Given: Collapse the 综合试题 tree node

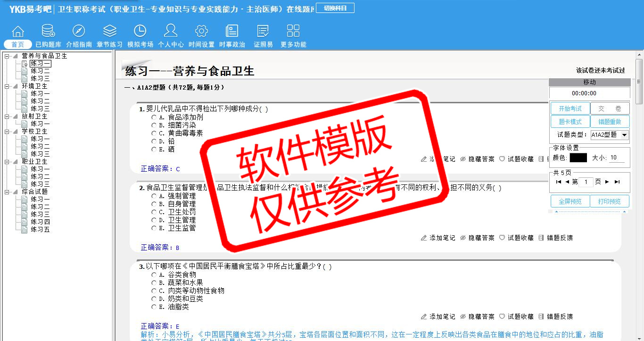Looking at the screenshot, I should coord(7,191).
